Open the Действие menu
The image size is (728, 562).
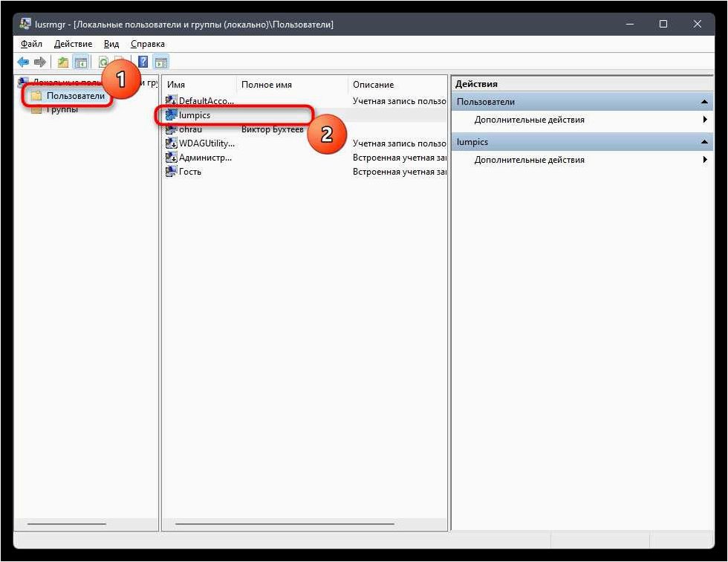[73, 44]
